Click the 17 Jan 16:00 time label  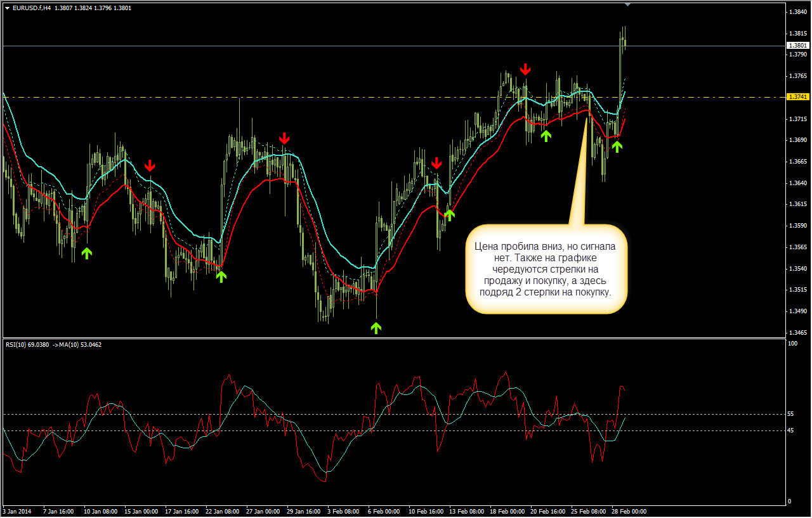tap(182, 511)
